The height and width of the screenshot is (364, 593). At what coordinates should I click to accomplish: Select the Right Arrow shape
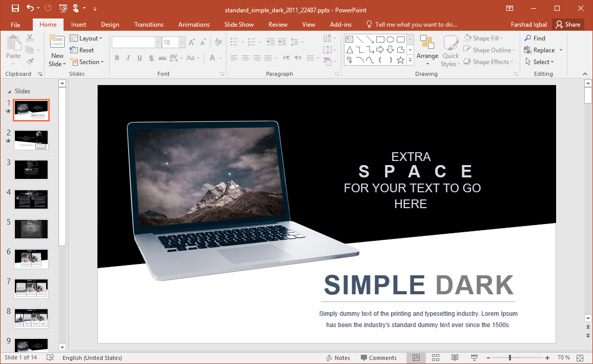tap(380, 50)
